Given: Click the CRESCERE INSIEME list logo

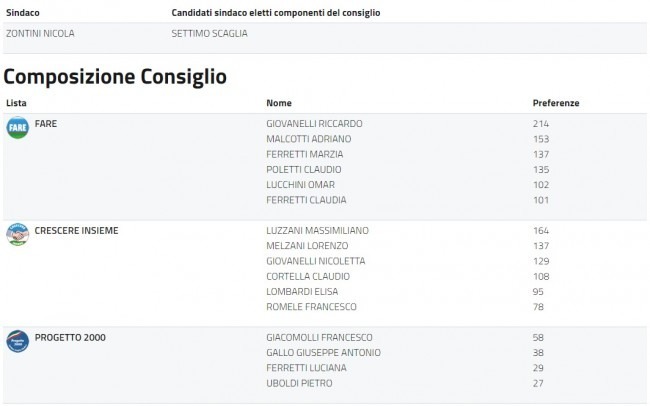Looking at the screenshot, I should click(x=18, y=235).
